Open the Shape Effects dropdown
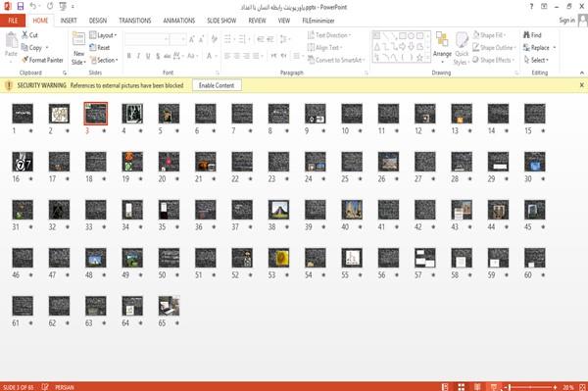Viewport: 588px width, 391px height. [493, 60]
